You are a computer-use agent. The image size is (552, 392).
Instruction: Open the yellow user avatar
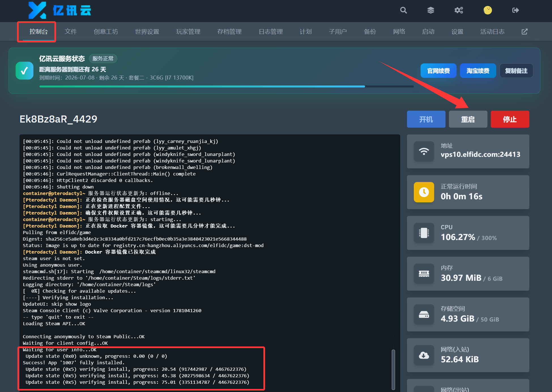(487, 10)
